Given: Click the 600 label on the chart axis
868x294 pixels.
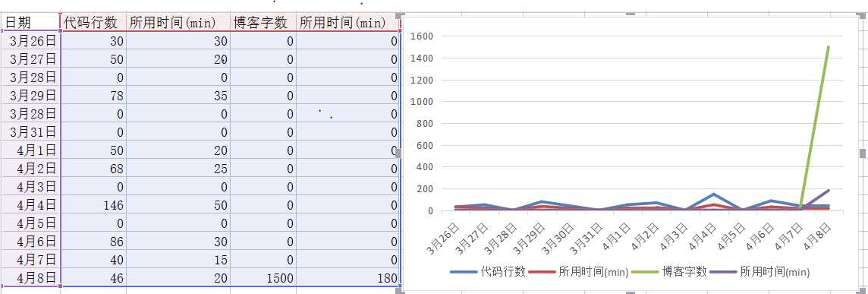Looking at the screenshot, I should pyautogui.click(x=425, y=146).
